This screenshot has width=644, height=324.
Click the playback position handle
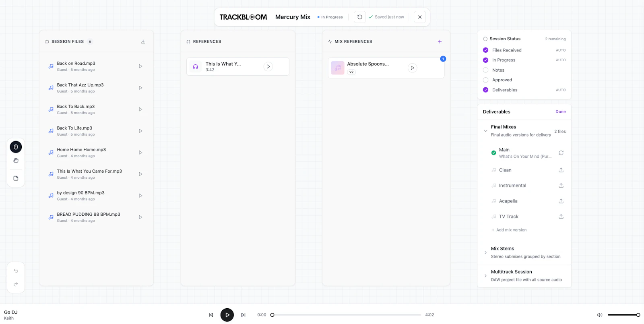(x=272, y=315)
